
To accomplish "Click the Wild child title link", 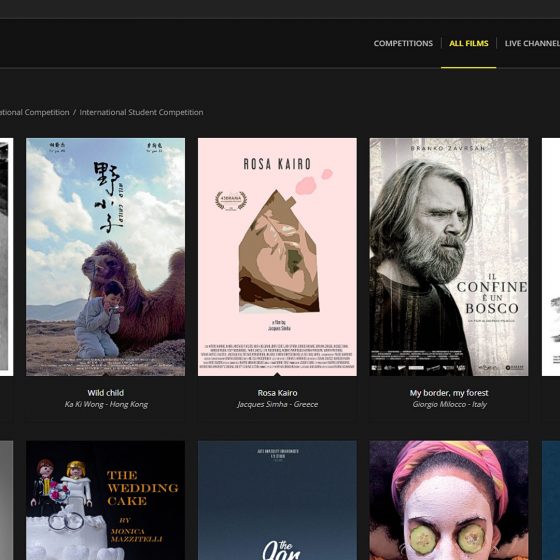I will 106,393.
